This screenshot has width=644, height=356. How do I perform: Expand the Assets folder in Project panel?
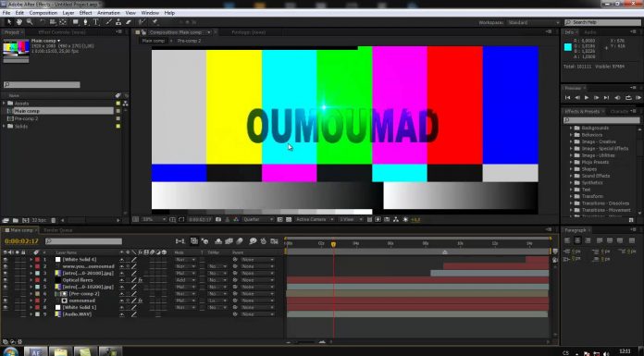pos(4,103)
